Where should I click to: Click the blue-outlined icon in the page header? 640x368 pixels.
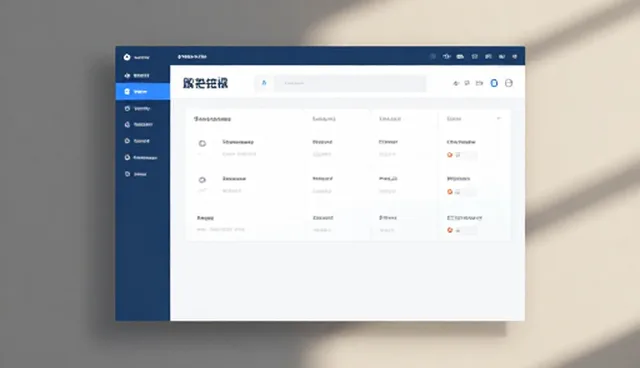point(494,83)
